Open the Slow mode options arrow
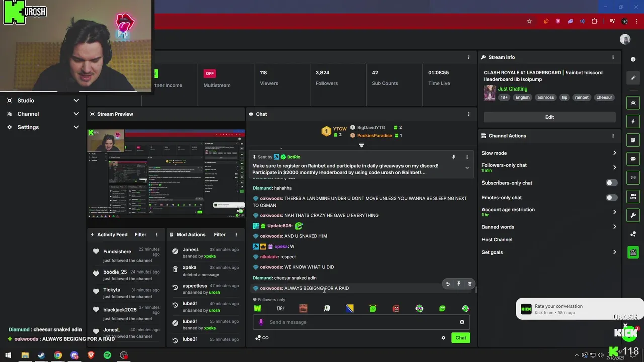Image resolution: width=644 pixels, height=362 pixels. click(614, 153)
